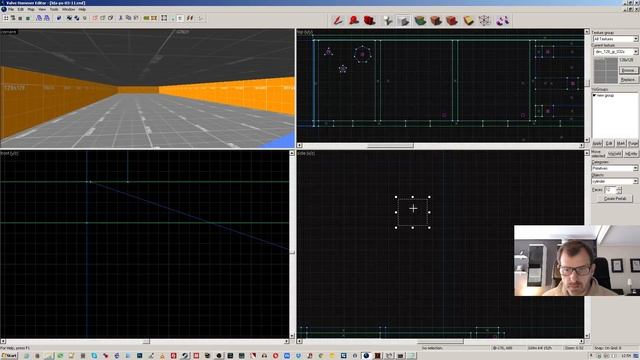Open the Window menu
640x360 pixels.
(x=68, y=9)
